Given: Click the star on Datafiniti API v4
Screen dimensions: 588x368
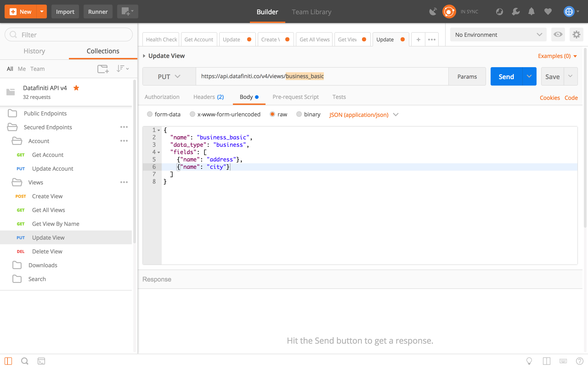Looking at the screenshot, I should [76, 88].
